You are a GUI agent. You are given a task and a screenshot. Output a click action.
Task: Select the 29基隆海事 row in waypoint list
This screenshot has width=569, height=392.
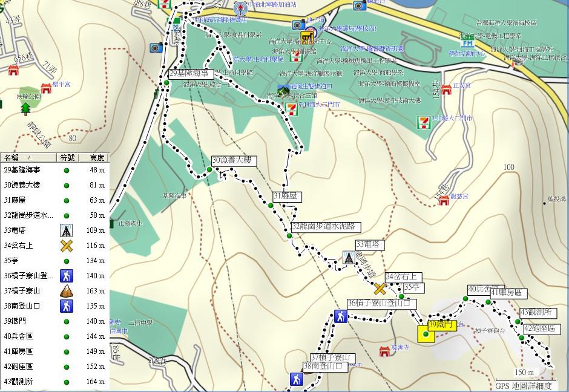point(54,170)
